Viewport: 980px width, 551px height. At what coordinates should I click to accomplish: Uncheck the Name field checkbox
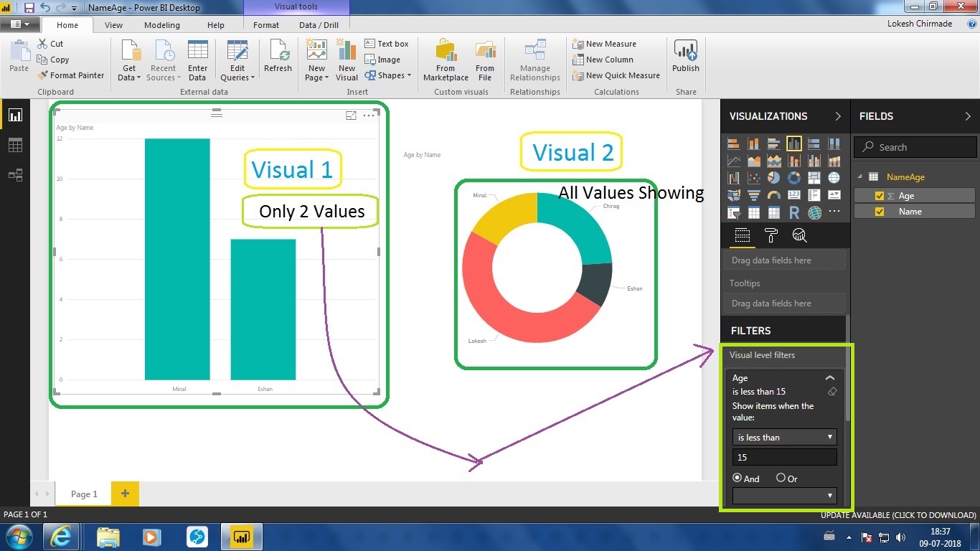coord(880,212)
